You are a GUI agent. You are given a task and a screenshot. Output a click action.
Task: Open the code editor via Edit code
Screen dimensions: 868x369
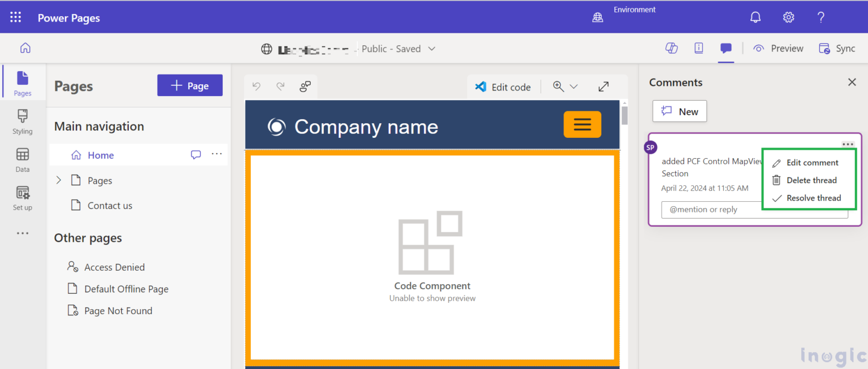[x=502, y=86]
